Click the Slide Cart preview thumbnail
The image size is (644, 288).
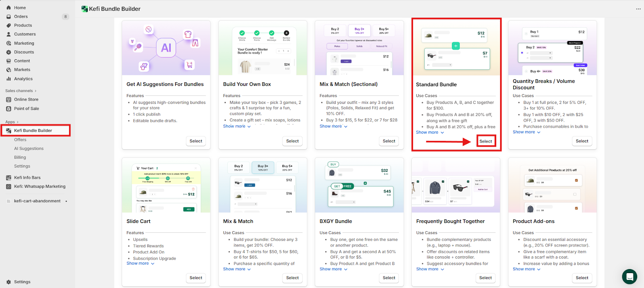pyautogui.click(x=166, y=185)
